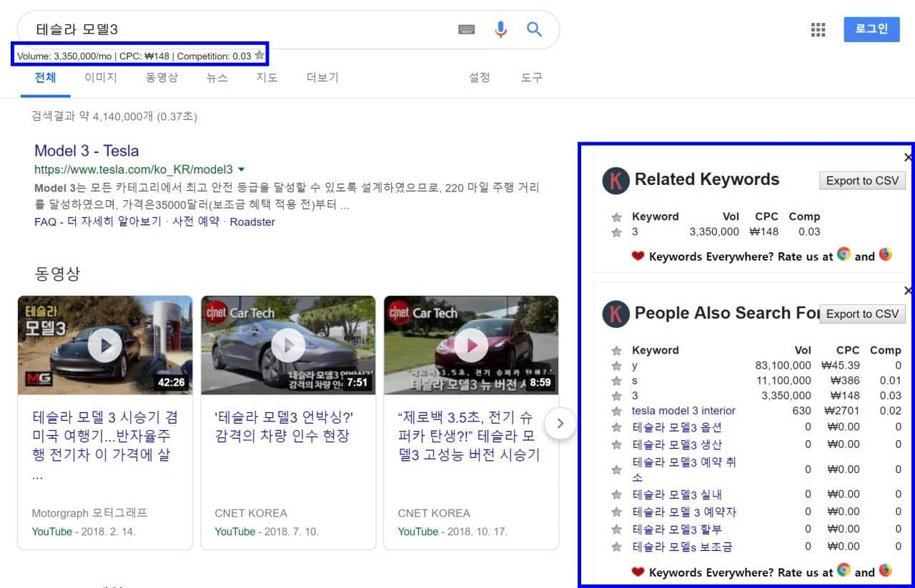Screen dimensions: 915x588
Task: Activate voice search microphone icon
Action: 500,29
